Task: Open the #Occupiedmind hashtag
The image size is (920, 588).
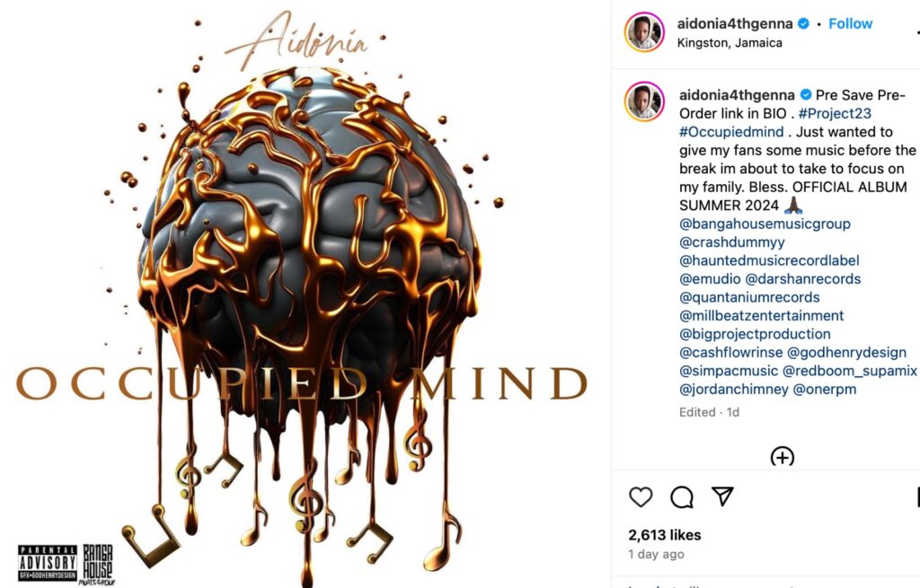Action: point(731,131)
